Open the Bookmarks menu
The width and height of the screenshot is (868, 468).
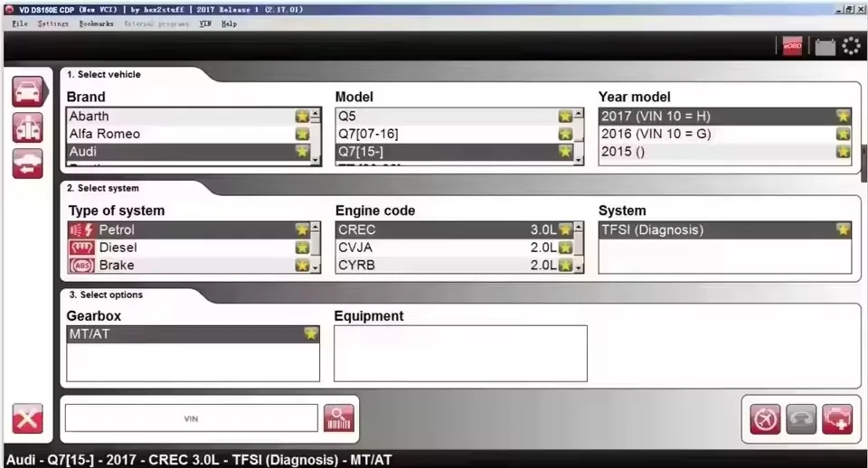point(97,23)
